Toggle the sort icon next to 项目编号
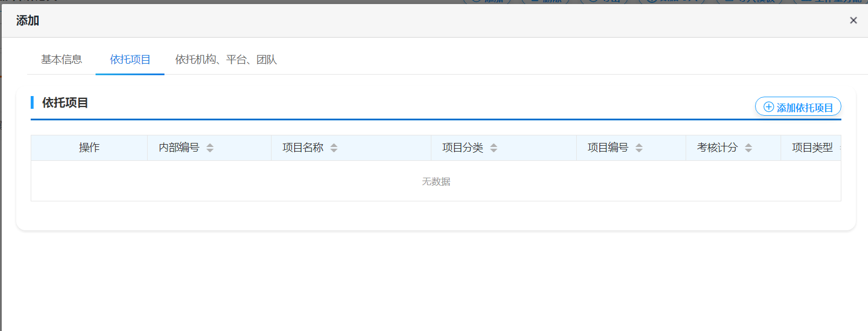Image resolution: width=868 pixels, height=331 pixels. [639, 148]
